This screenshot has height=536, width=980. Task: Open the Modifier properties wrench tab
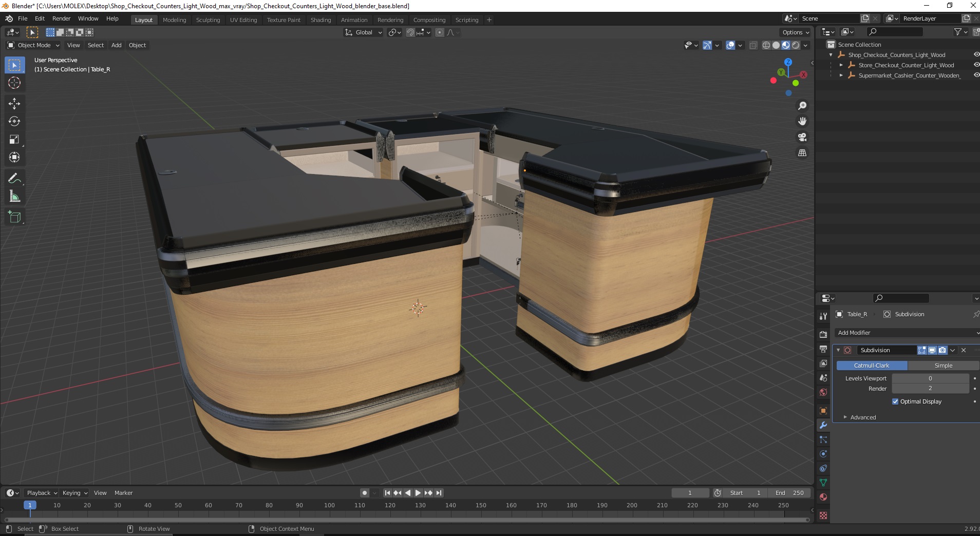point(823,425)
